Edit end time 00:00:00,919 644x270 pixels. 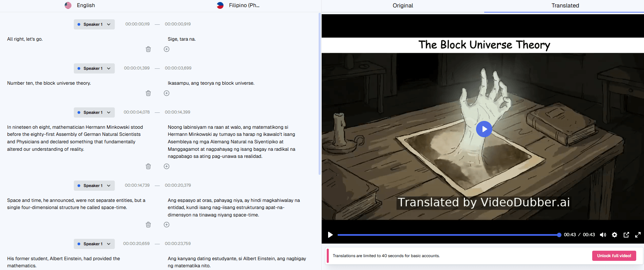178,24
